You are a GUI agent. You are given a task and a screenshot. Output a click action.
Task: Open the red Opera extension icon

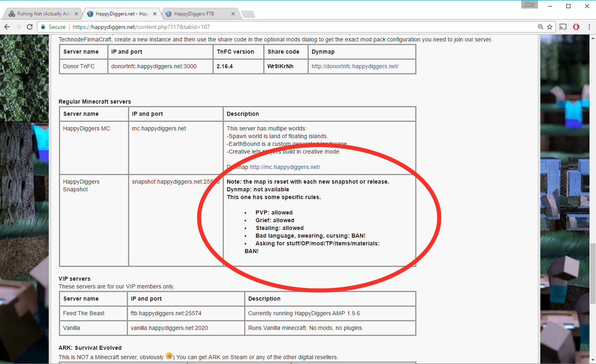click(x=576, y=27)
